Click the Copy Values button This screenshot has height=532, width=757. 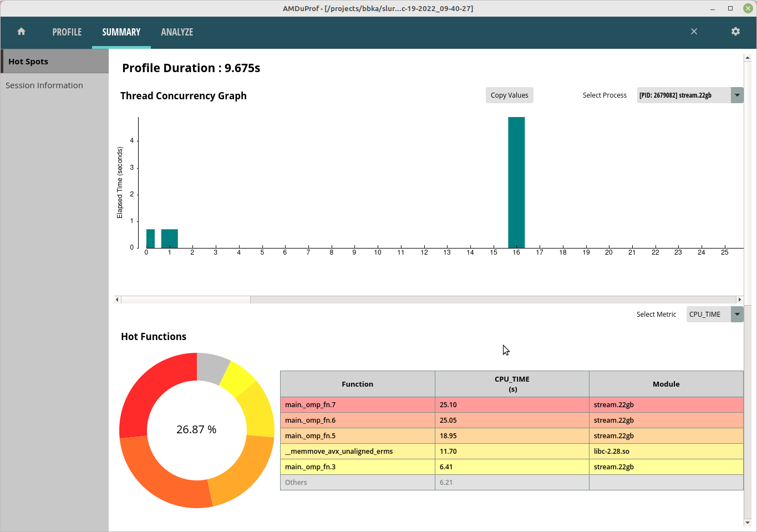[509, 95]
